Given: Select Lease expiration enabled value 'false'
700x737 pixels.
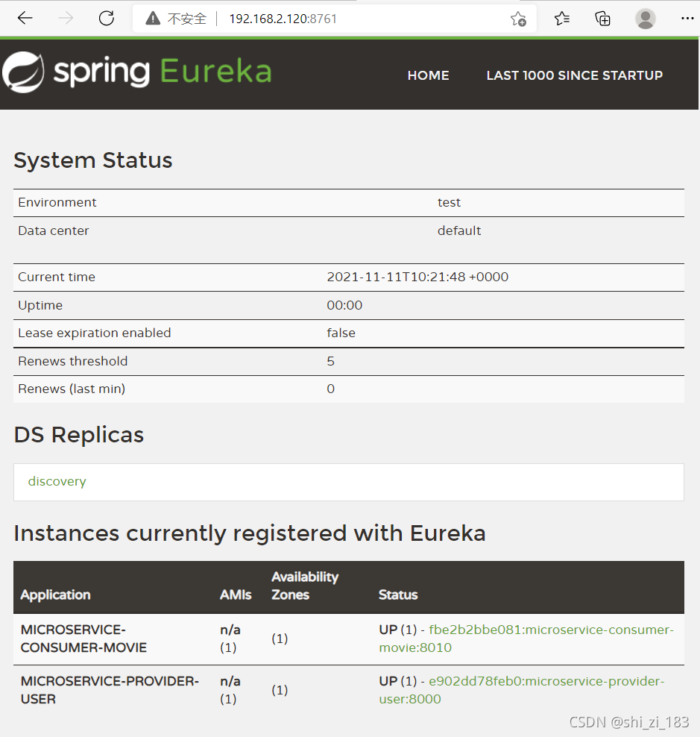Looking at the screenshot, I should tap(341, 333).
